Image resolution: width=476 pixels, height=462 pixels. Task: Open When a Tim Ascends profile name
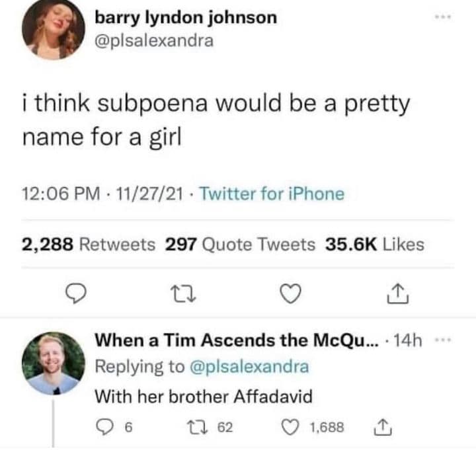click(237, 340)
